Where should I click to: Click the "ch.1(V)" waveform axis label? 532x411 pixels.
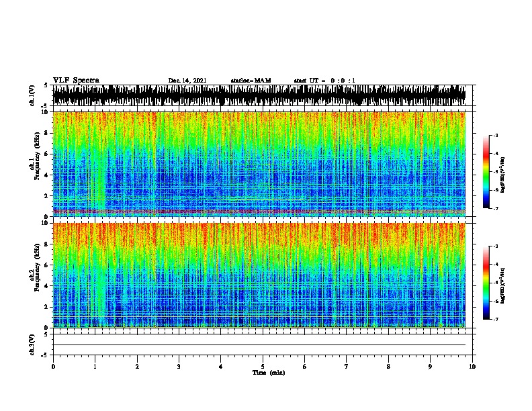pyautogui.click(x=32, y=95)
